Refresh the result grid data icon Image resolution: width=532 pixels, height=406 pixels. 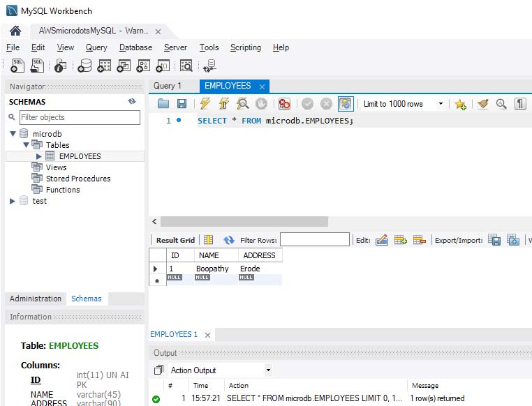229,240
